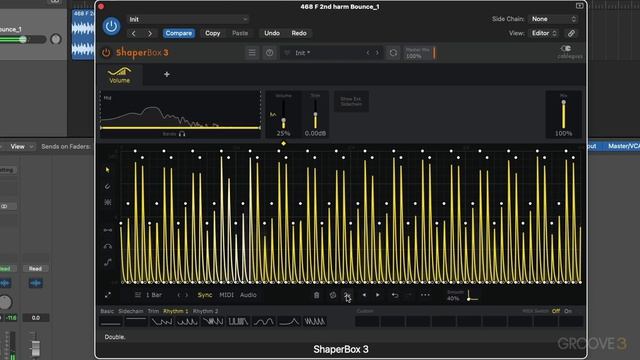
Task: Select Sync trigger mode
Action: tap(204, 295)
